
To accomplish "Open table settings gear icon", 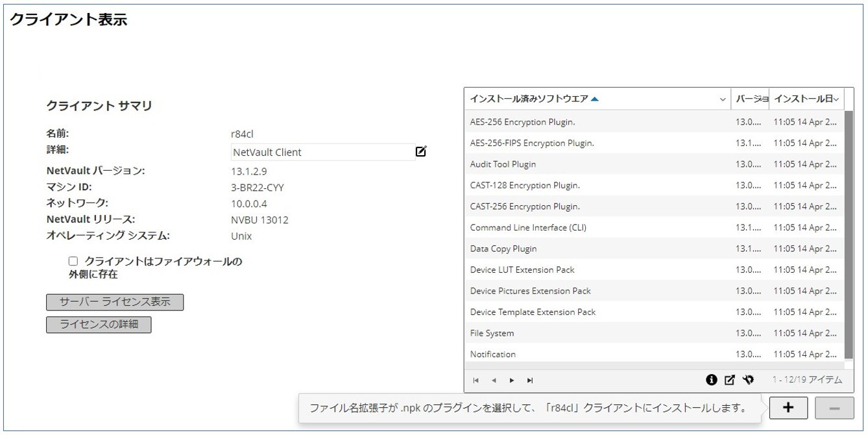I will tap(748, 380).
